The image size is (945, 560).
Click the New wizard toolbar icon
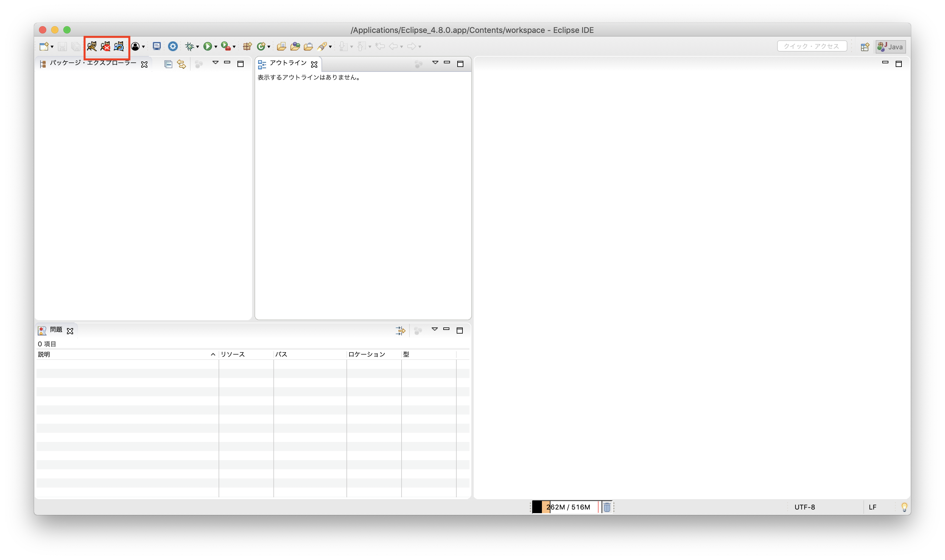point(44,47)
